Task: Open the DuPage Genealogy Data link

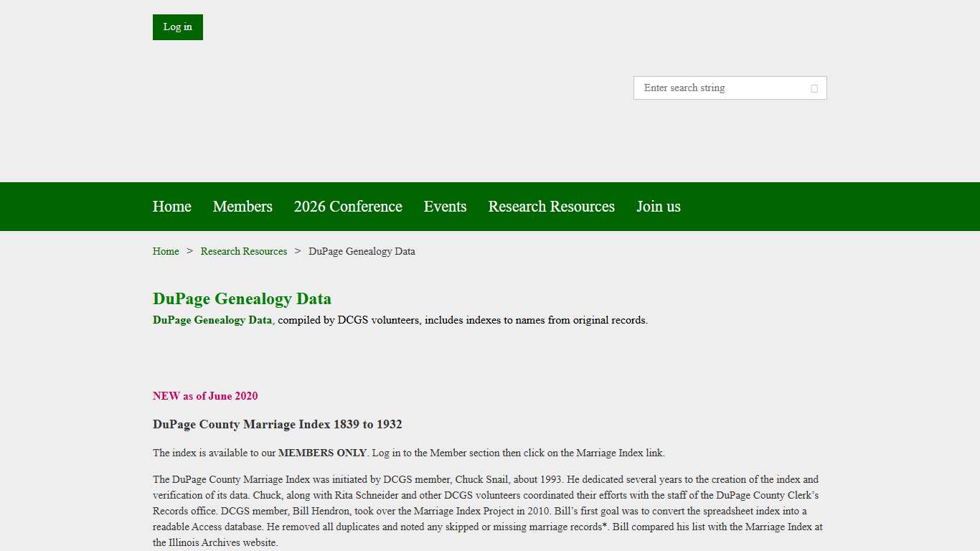Action: [212, 320]
